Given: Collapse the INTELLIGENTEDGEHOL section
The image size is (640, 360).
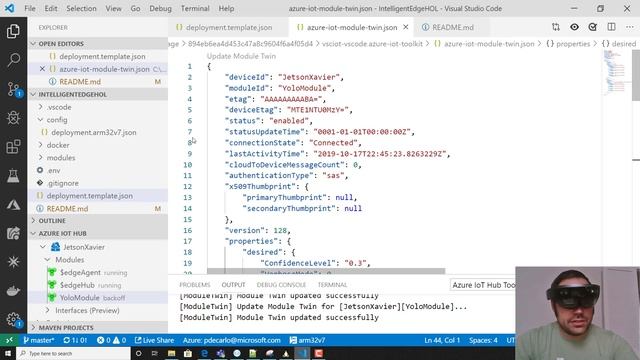Looking at the screenshot, I should click(98, 94).
